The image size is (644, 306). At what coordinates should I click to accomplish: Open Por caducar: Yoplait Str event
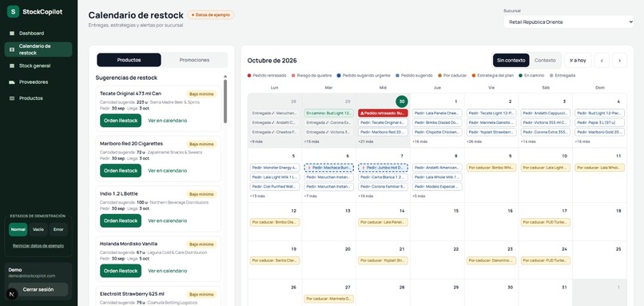pos(384,260)
